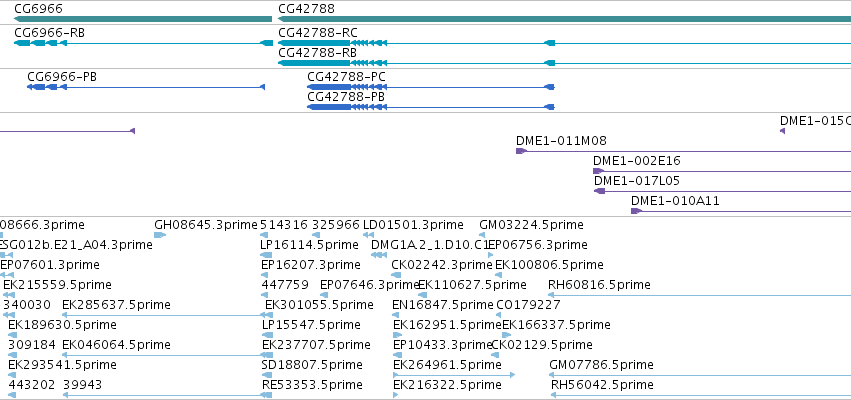Select the CG42788-PB protein label
This screenshot has height=400, width=851.
tap(346, 97)
